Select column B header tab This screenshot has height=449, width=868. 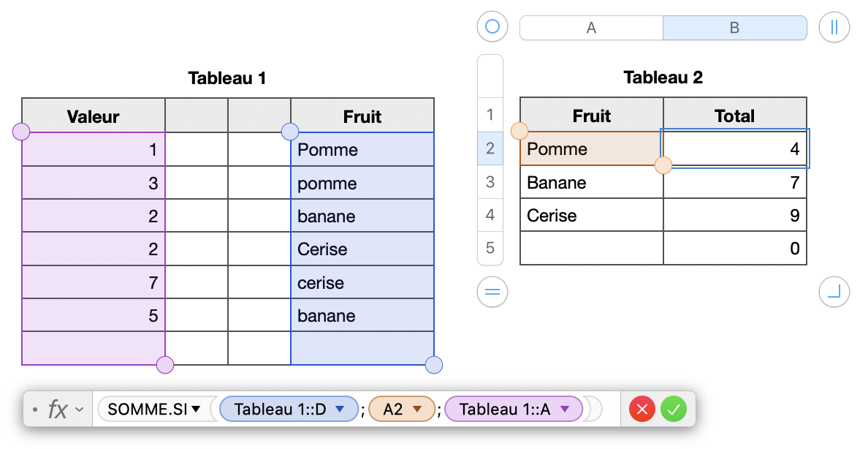pos(734,28)
